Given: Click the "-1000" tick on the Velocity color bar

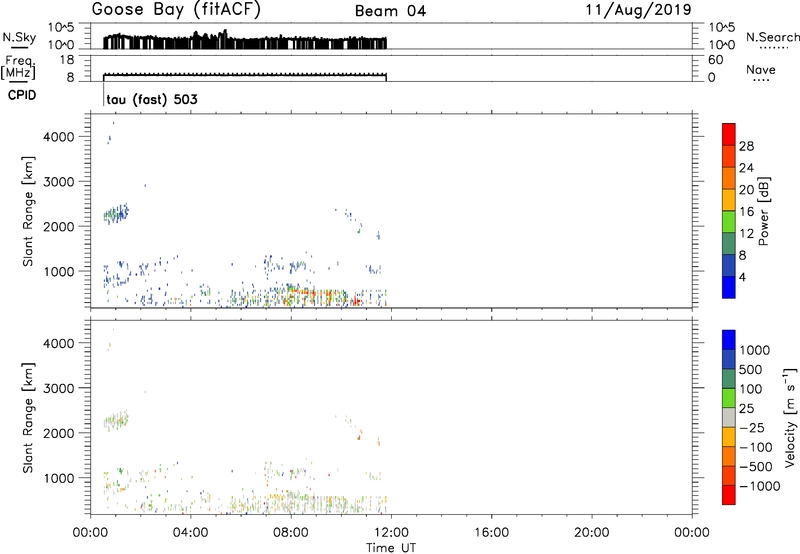Looking at the screenshot, I should click(760, 486).
